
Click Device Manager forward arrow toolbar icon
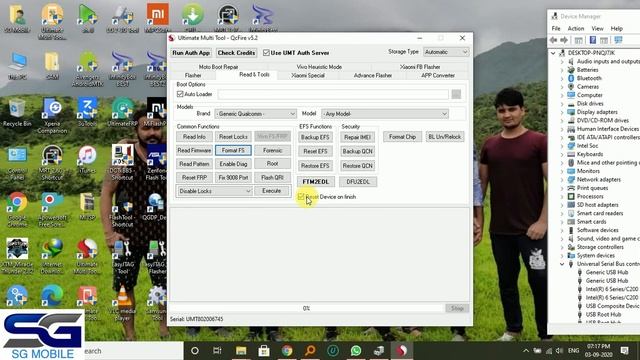[564, 40]
